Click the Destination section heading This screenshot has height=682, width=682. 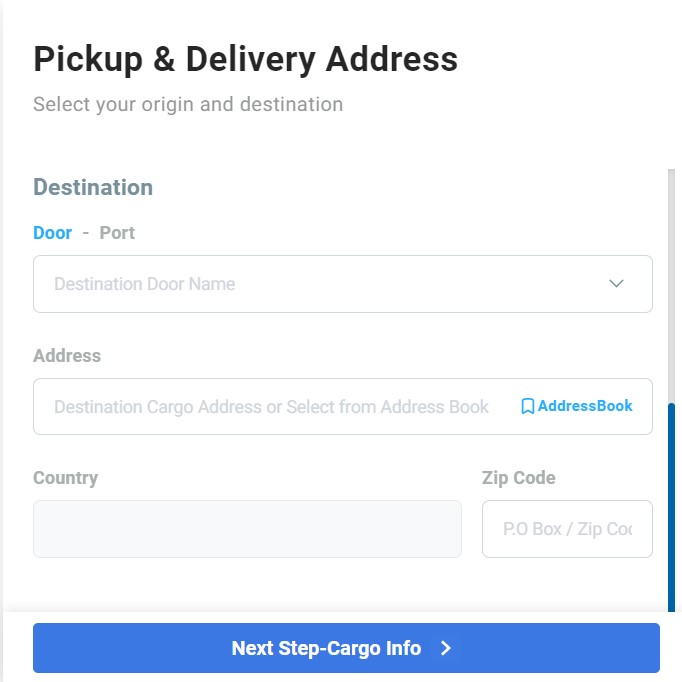pos(93,187)
